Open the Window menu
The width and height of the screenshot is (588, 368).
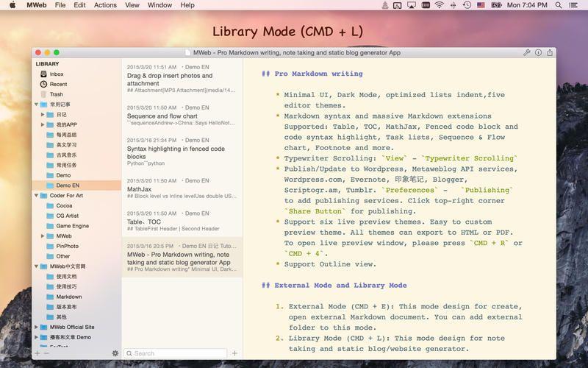(x=159, y=5)
